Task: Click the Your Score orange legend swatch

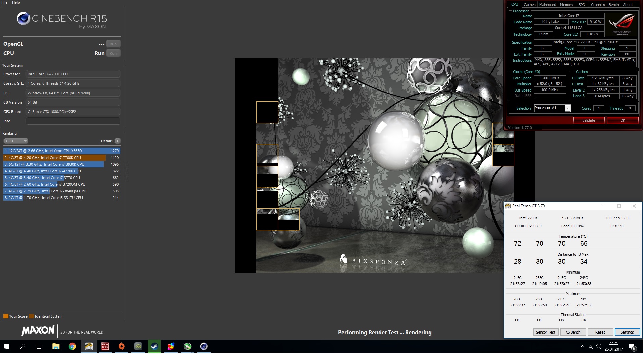Action: (6, 316)
